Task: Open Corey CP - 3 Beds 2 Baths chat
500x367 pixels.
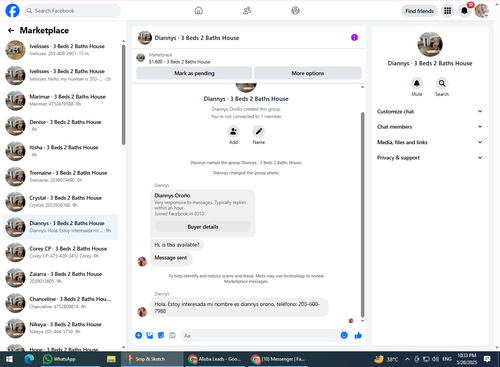Action: click(x=60, y=252)
